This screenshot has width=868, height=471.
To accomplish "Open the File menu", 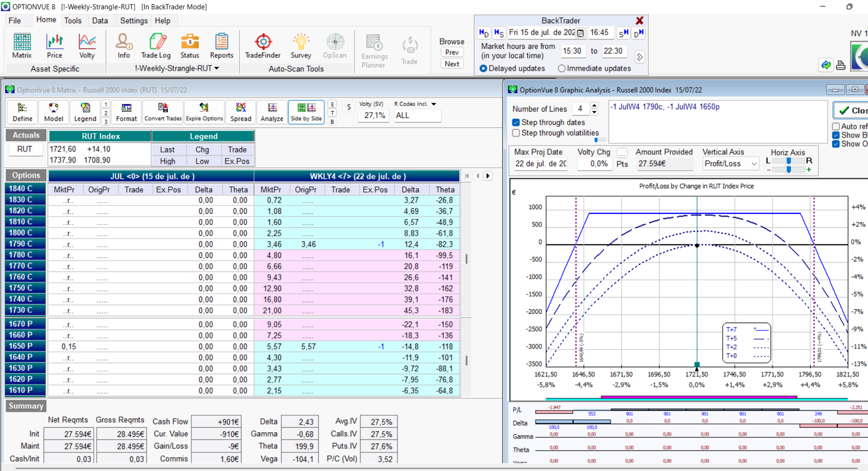I will pos(15,21).
